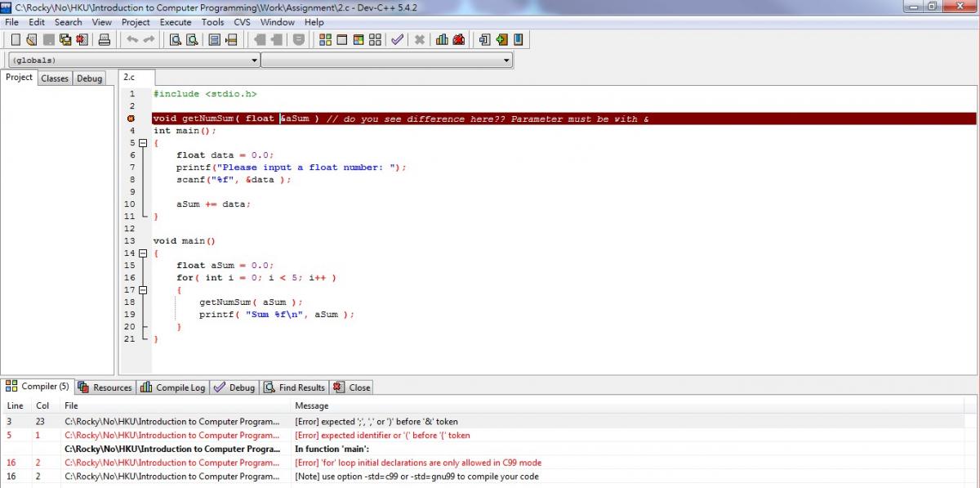Click the Find magnifier toolbar icon
The height and width of the screenshot is (488, 980).
[x=175, y=39]
